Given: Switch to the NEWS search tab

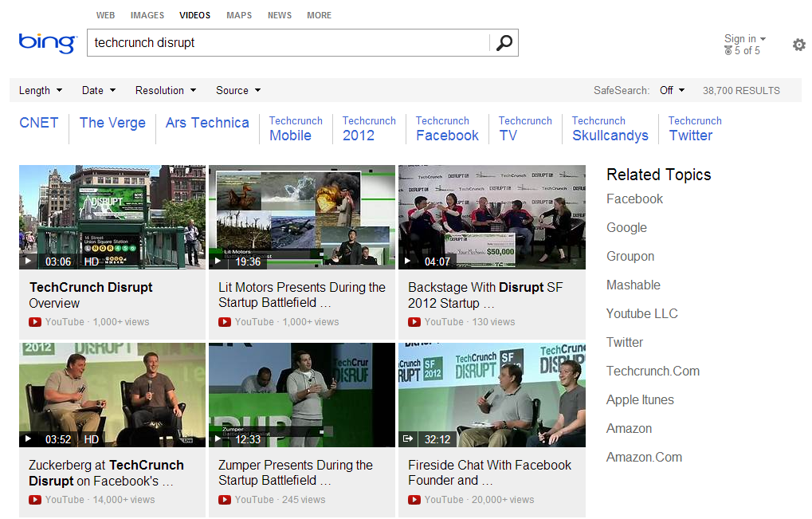Looking at the screenshot, I should click(279, 15).
